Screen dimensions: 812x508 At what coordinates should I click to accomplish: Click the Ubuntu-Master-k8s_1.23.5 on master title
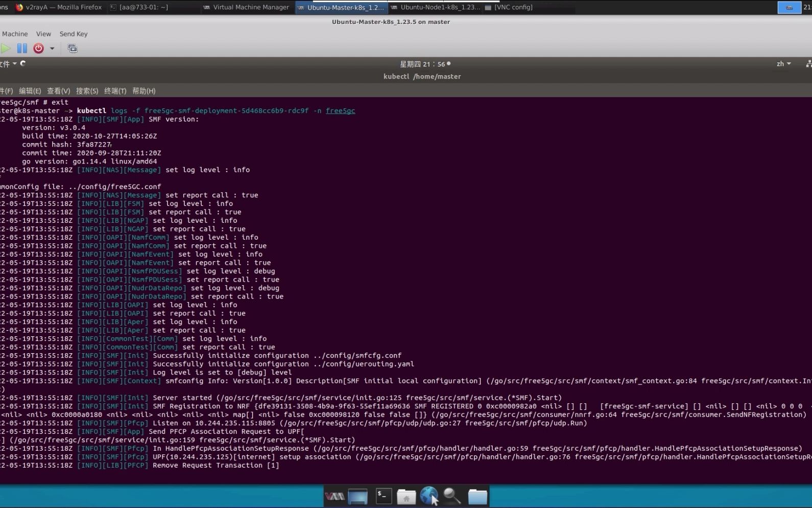[x=391, y=22]
